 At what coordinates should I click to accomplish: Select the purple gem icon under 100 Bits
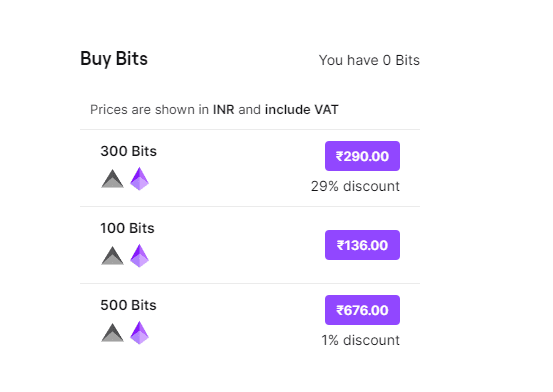click(140, 255)
